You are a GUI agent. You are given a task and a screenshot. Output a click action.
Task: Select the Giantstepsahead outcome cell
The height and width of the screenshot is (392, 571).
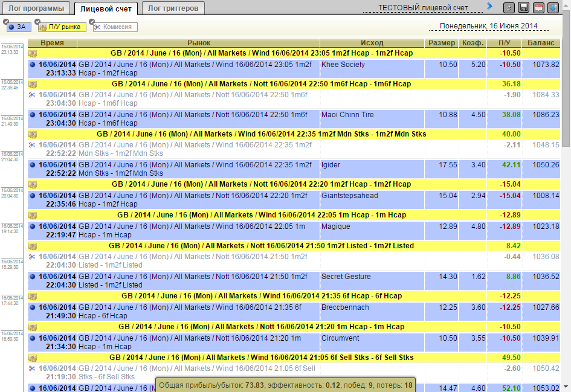tap(372, 200)
